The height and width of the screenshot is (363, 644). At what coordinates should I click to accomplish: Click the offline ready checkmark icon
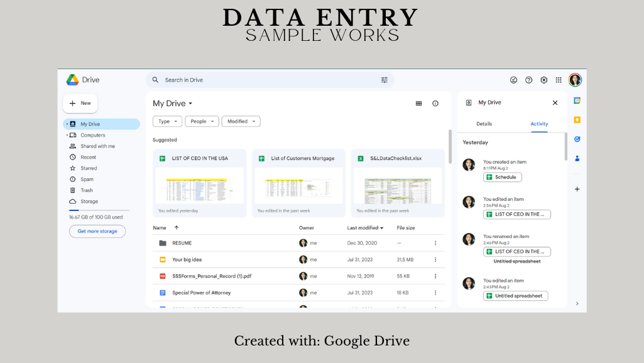pyautogui.click(x=513, y=80)
